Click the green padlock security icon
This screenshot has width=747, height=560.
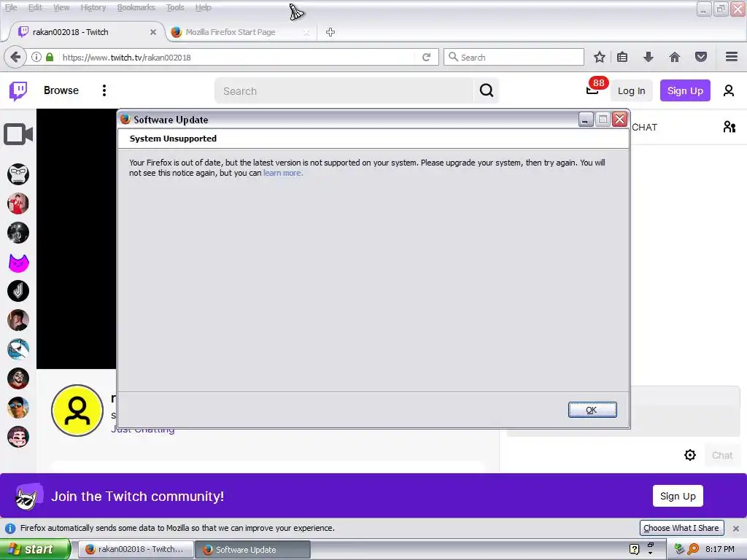coord(50,57)
